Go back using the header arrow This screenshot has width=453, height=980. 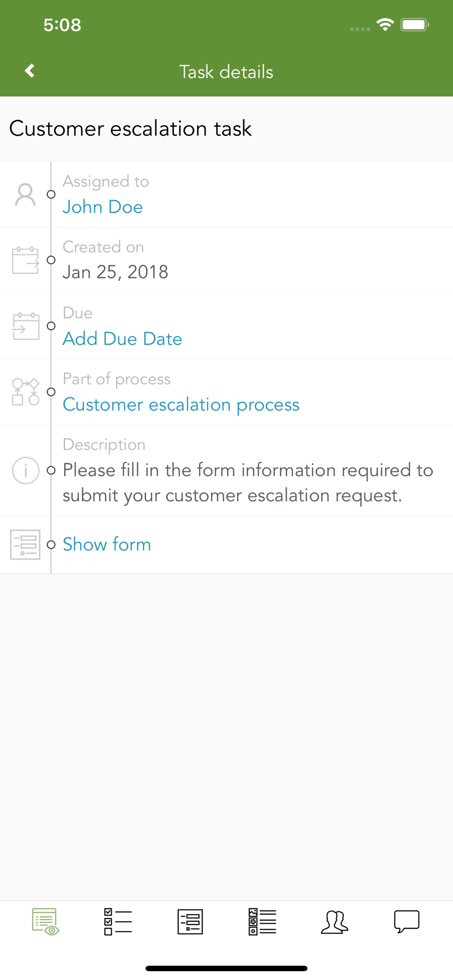coord(30,71)
